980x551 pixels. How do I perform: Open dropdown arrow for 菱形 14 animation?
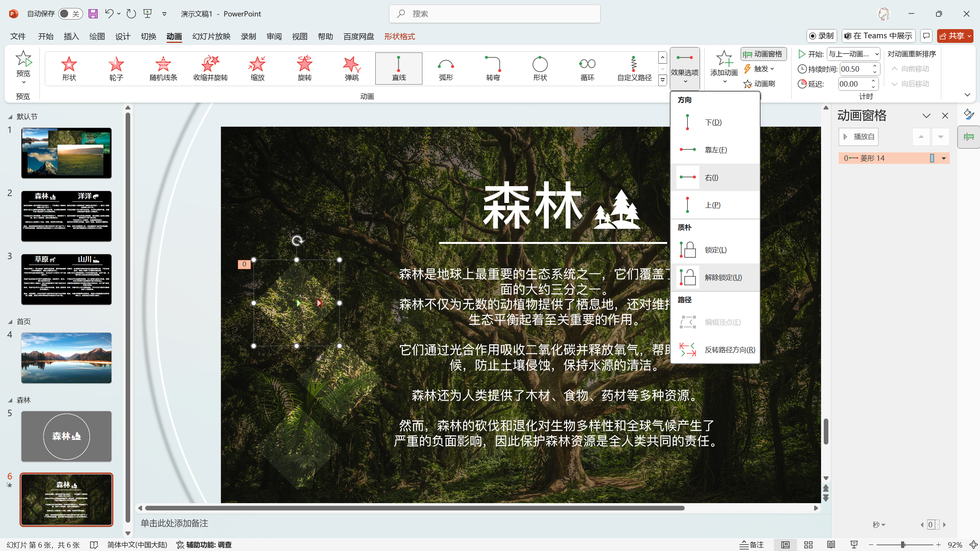(944, 158)
